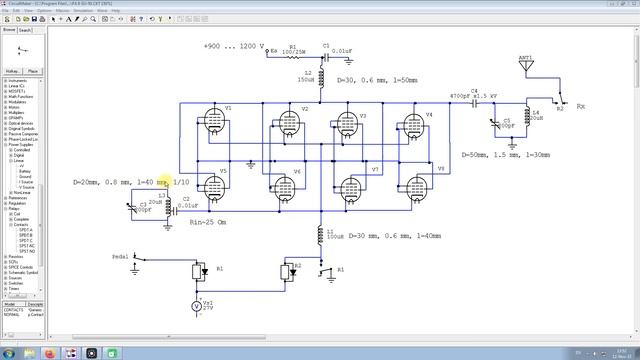This screenshot has width=640, height=360.
Task: Select I Source in the parts tree
Action: tap(26, 182)
